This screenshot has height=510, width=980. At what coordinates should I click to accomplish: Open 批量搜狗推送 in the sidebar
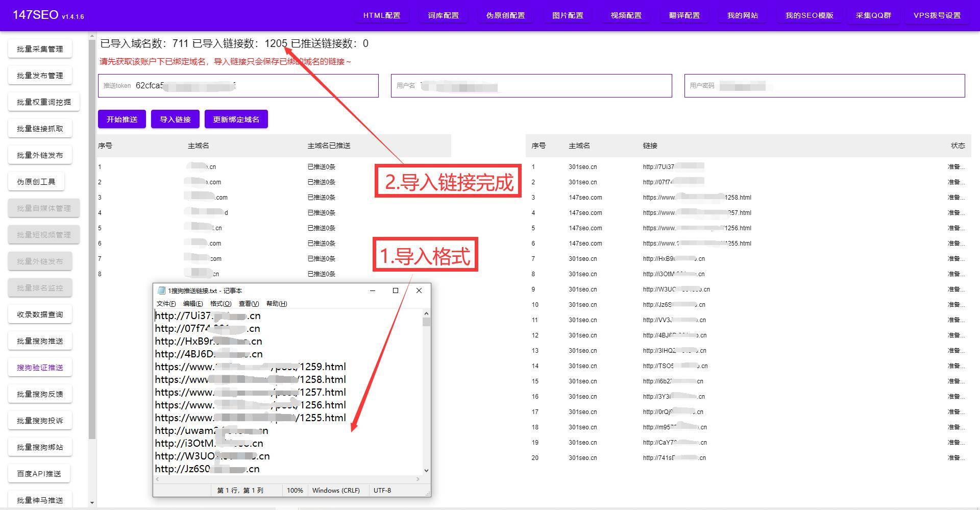click(x=40, y=341)
